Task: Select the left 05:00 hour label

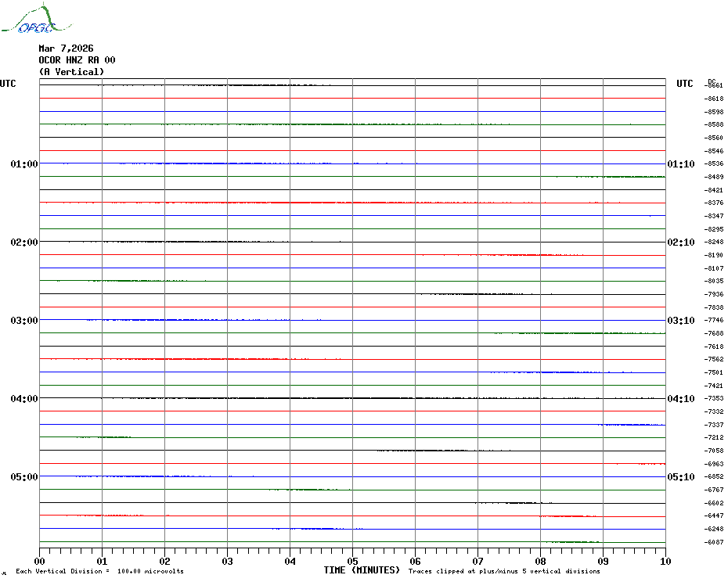Action: (24, 477)
